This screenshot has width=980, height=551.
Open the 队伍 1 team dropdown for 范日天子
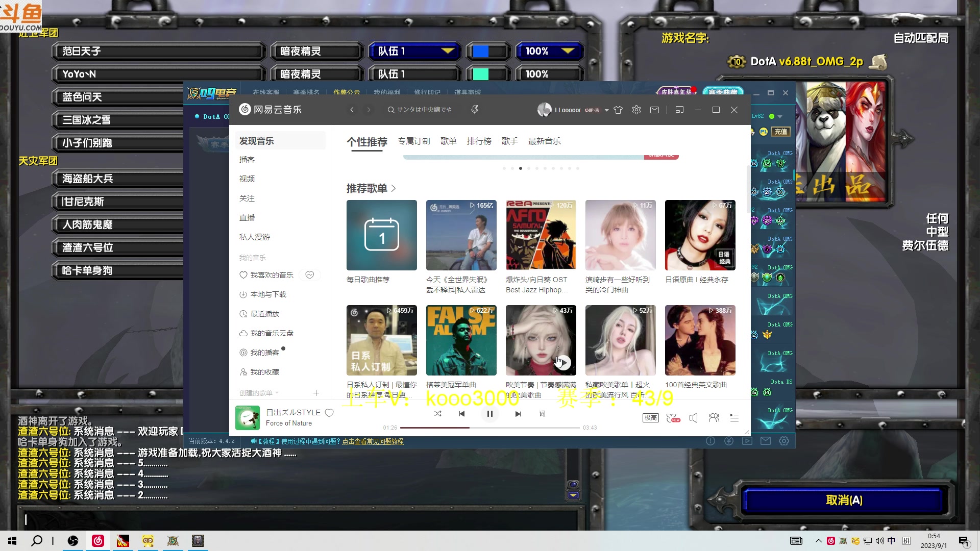coord(447,51)
